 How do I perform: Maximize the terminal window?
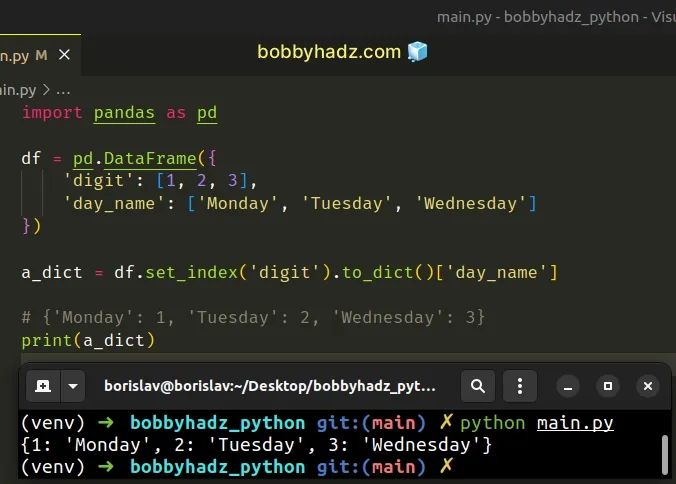click(x=608, y=386)
